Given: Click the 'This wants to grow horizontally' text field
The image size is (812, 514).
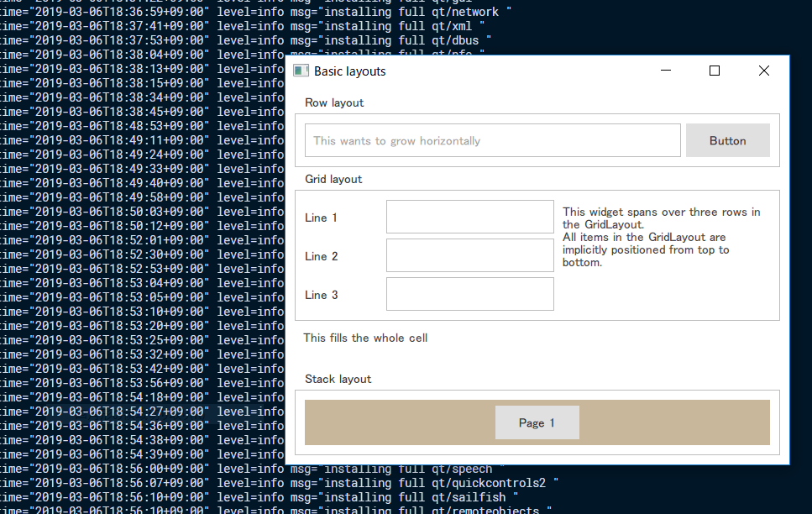Looking at the screenshot, I should 492,140.
